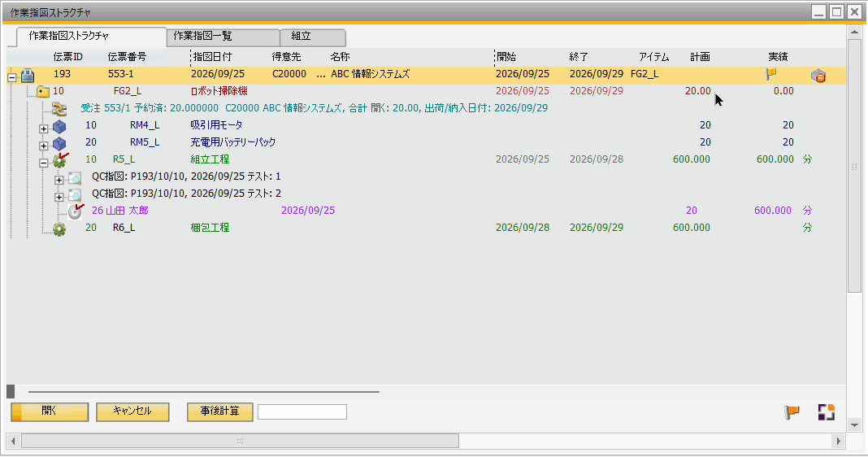Click the yellow flag icon in row 553-1
Image resolution: width=868 pixels, height=457 pixels.
770,74
